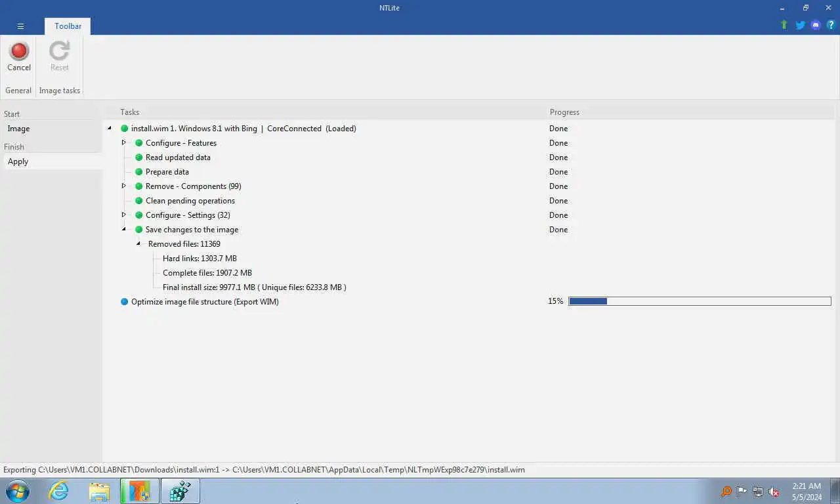The height and width of the screenshot is (504, 840).
Task: Click the Tasks column header
Action: coord(129,112)
